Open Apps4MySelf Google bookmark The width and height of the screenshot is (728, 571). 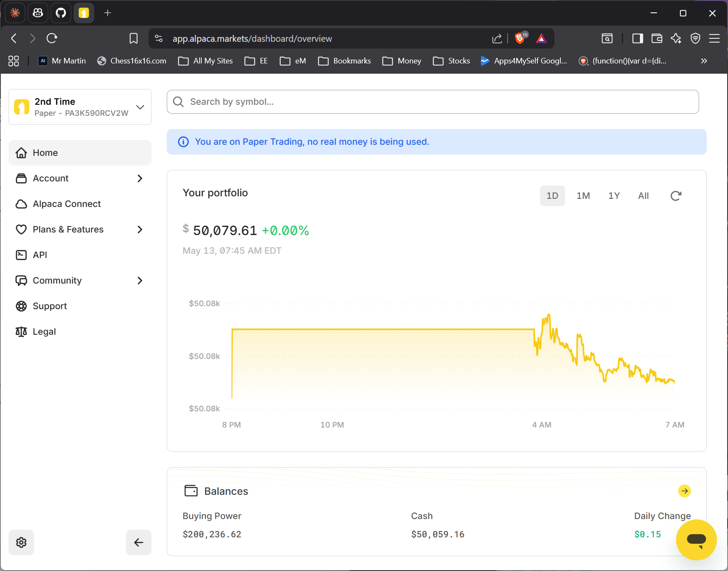pyautogui.click(x=524, y=61)
